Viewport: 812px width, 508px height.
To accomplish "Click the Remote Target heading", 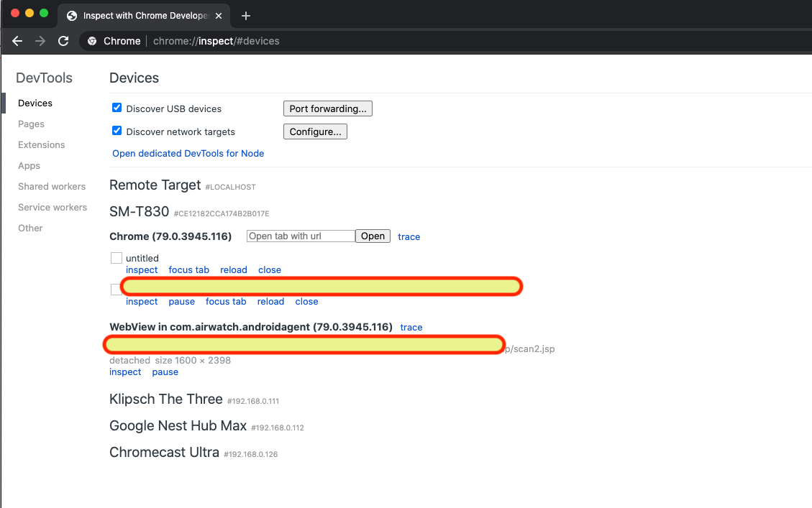I will point(155,185).
